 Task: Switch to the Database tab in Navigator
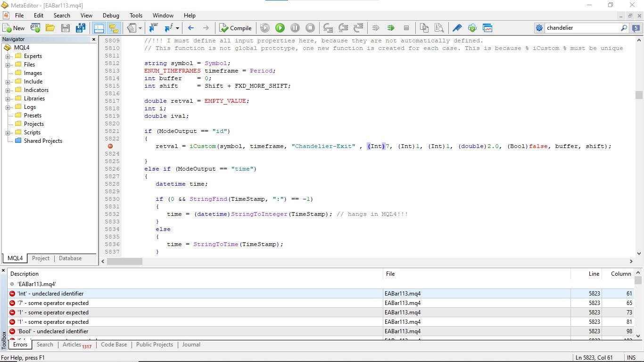pos(70,258)
